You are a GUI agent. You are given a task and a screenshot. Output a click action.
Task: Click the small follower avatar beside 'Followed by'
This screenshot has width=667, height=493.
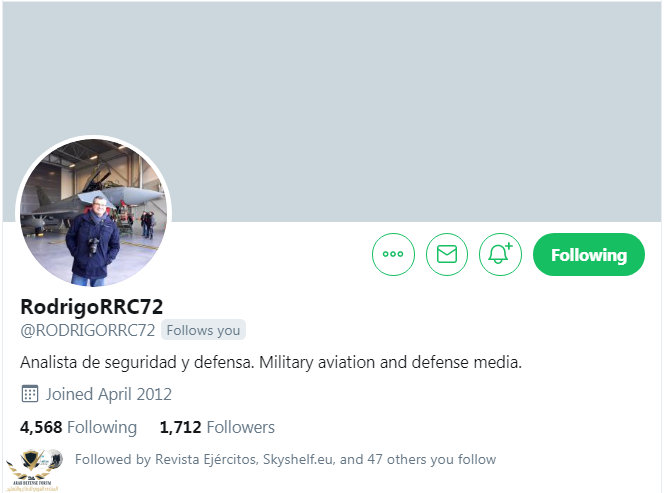pyautogui.click(x=58, y=459)
